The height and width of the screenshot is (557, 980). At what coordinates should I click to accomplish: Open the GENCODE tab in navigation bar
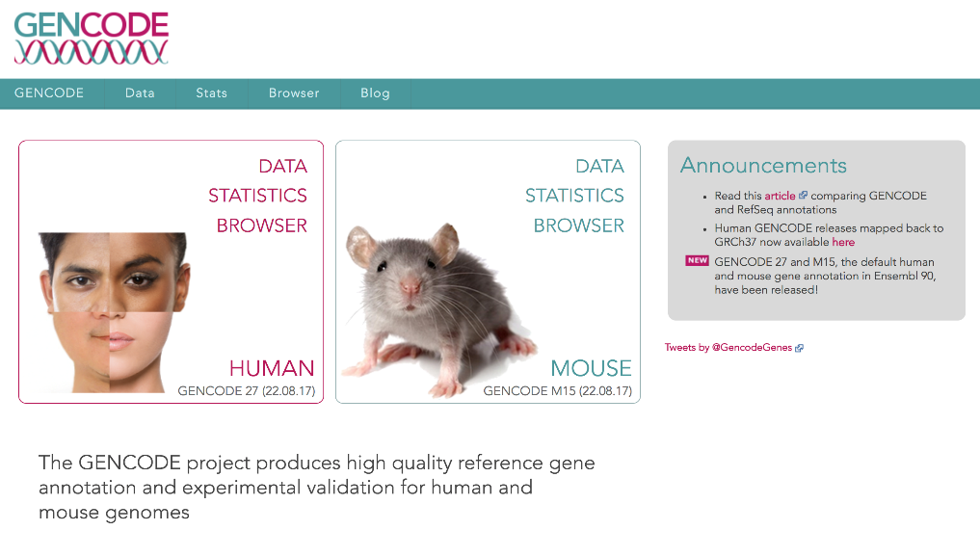[x=49, y=93]
